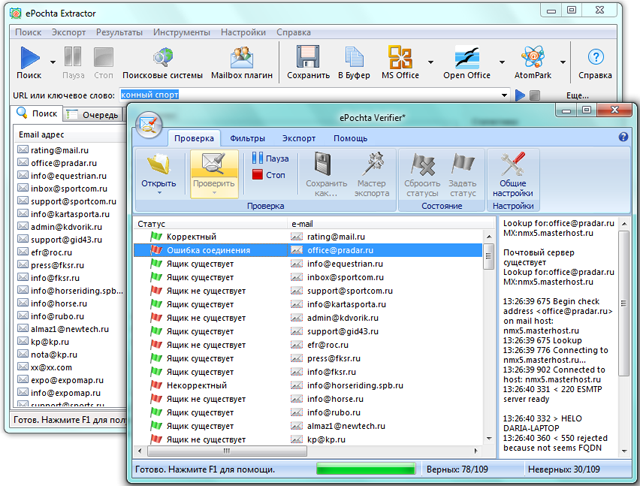Stop verification with red Стоп button

[x=269, y=175]
